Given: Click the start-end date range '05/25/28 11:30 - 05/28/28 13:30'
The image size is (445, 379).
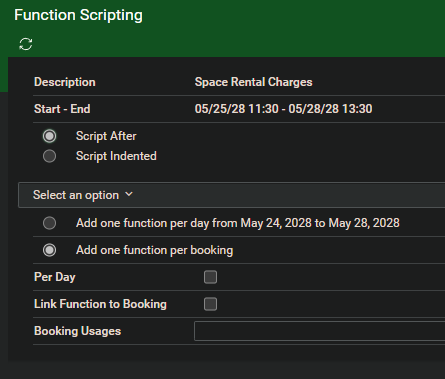Looking at the screenshot, I should click(283, 109).
